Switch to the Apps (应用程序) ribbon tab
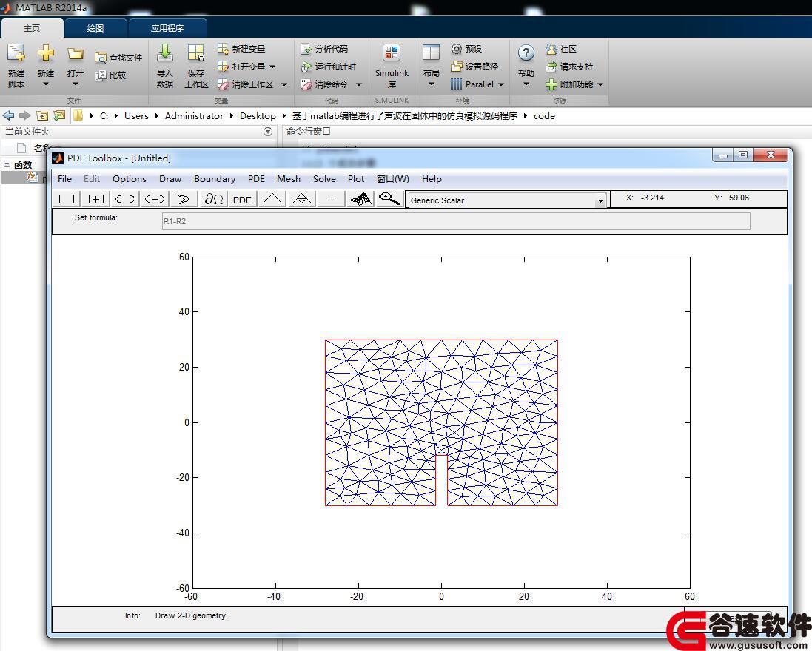Image resolution: width=812 pixels, height=651 pixels. point(167,28)
